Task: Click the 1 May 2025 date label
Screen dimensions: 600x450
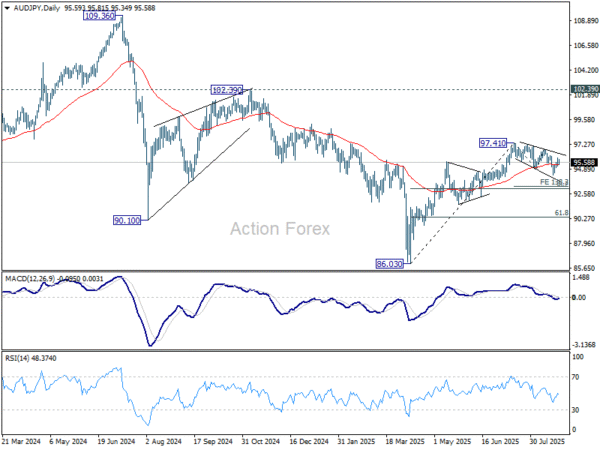Action: (x=452, y=441)
